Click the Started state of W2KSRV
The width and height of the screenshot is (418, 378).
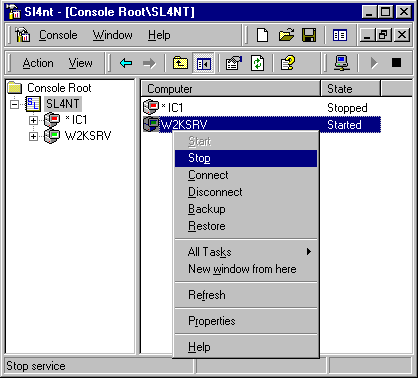click(x=344, y=125)
